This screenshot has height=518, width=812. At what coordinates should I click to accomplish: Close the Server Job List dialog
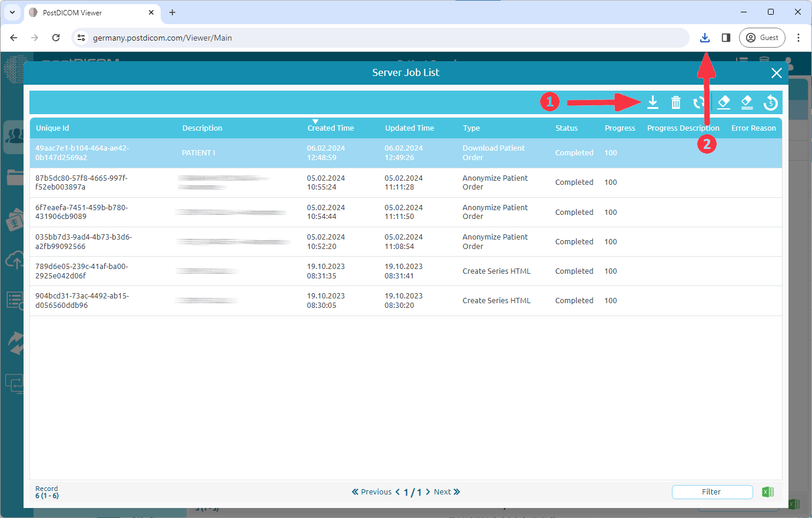pos(776,73)
